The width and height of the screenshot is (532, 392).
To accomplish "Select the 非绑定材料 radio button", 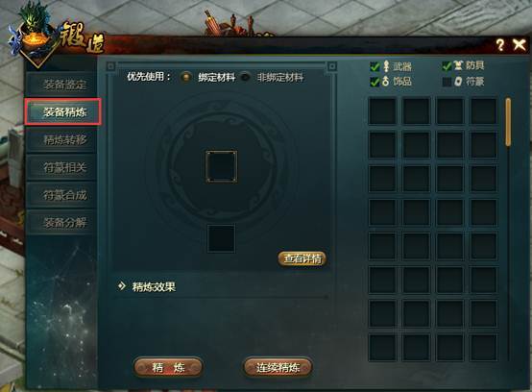I will [x=245, y=77].
